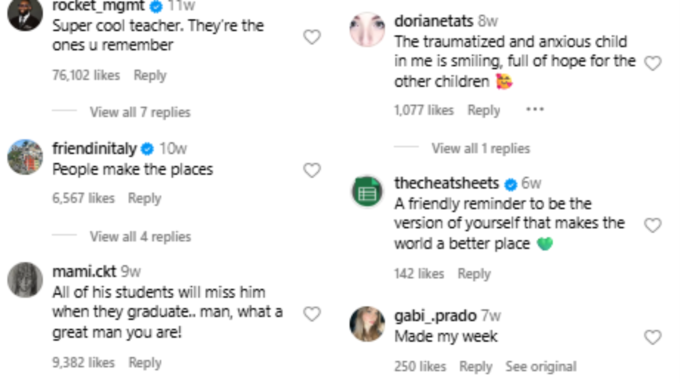680x383 pixels.
Task: Open rocket_mgmt's profile picture
Action: point(25,14)
